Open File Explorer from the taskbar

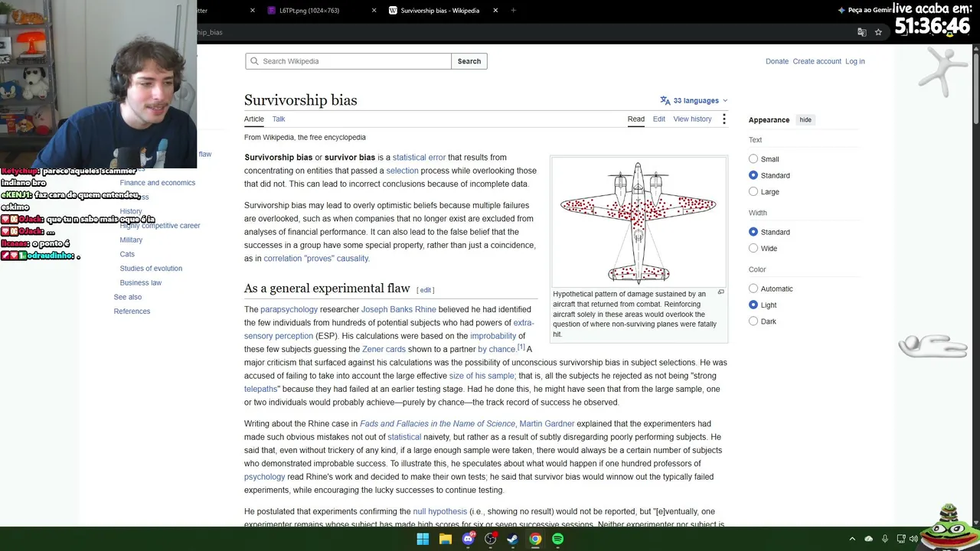[445, 539]
